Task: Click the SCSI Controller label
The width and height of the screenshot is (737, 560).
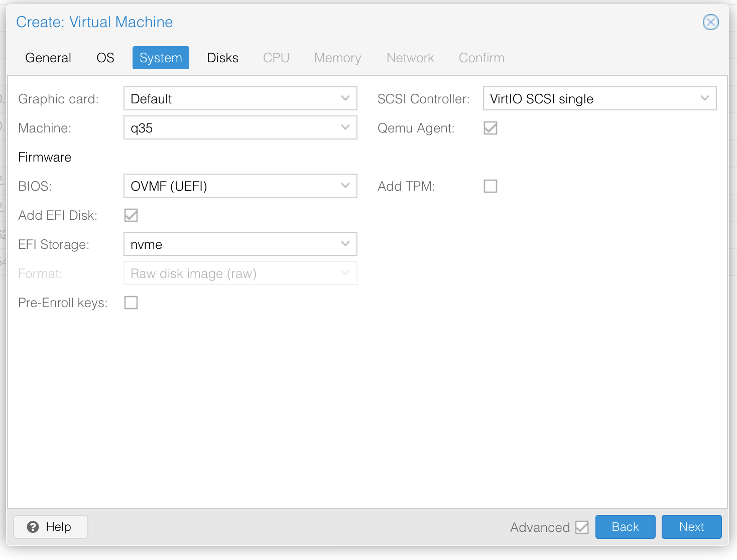Action: pos(423,99)
